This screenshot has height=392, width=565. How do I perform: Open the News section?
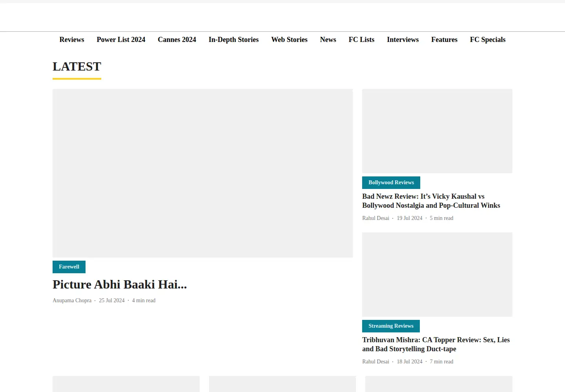pyautogui.click(x=328, y=40)
